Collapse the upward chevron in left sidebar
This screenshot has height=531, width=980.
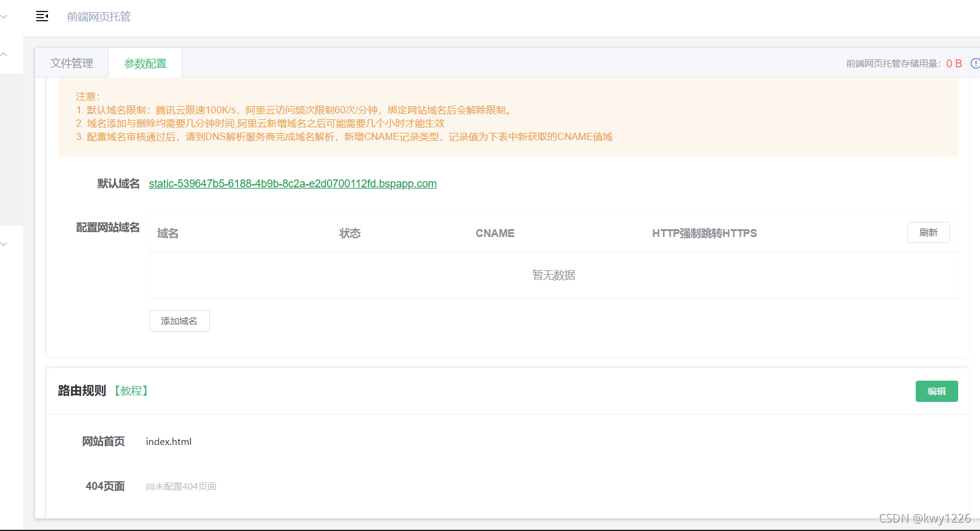(x=4, y=55)
